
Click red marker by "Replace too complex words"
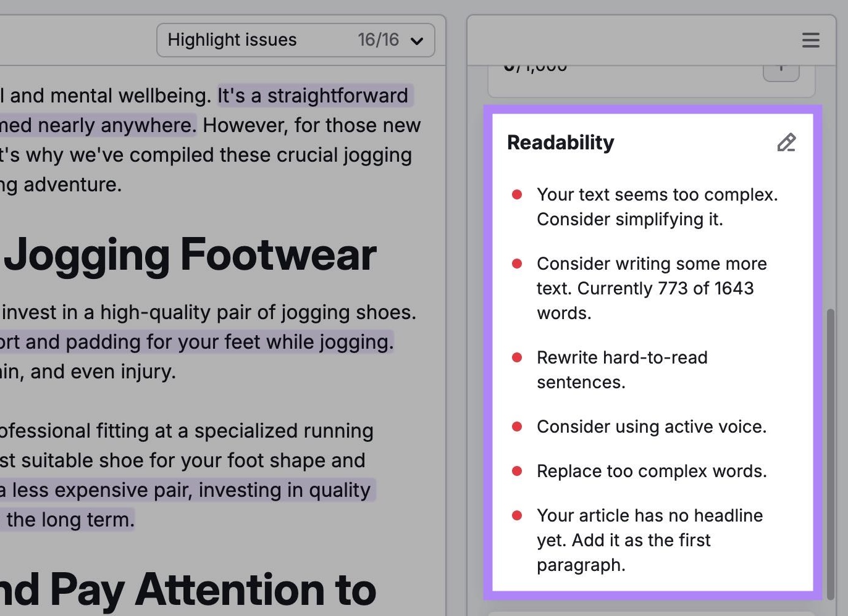(x=517, y=471)
